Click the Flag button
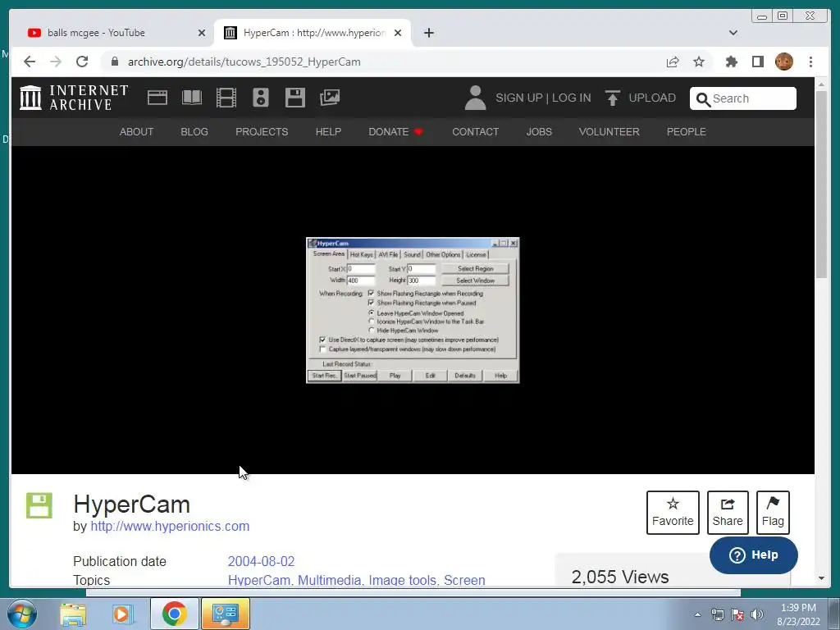Viewport: 840px width, 630px height. tap(773, 513)
